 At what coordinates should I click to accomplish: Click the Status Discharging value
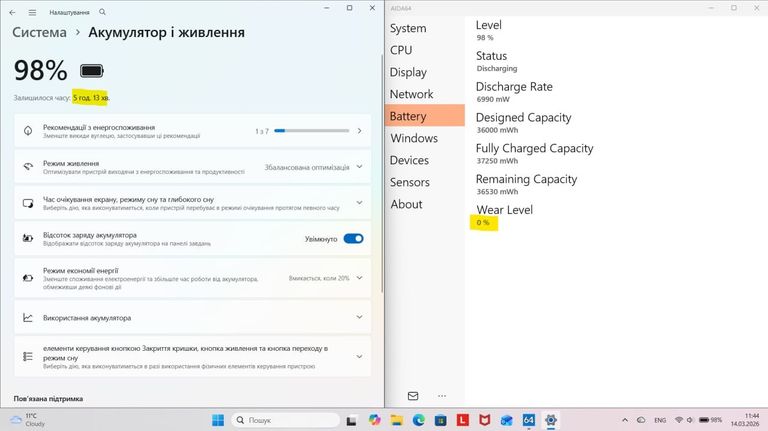click(x=497, y=69)
